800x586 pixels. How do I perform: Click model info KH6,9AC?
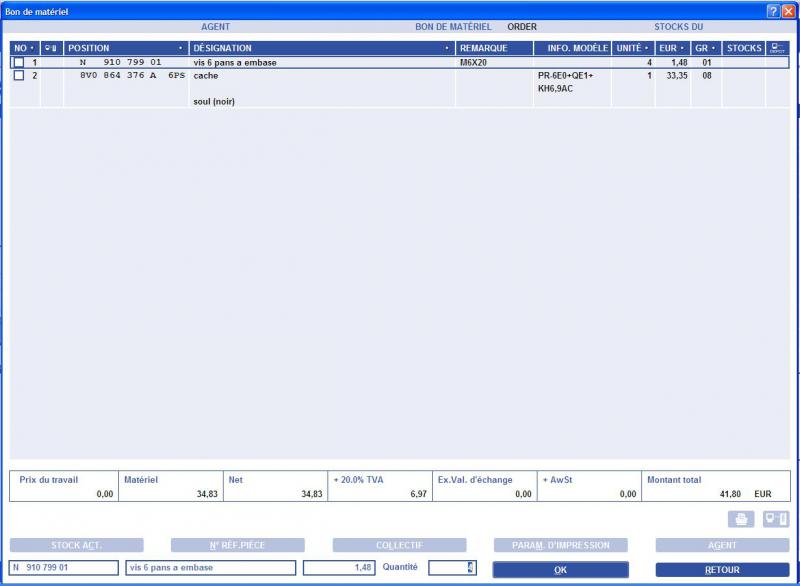pyautogui.click(x=555, y=88)
